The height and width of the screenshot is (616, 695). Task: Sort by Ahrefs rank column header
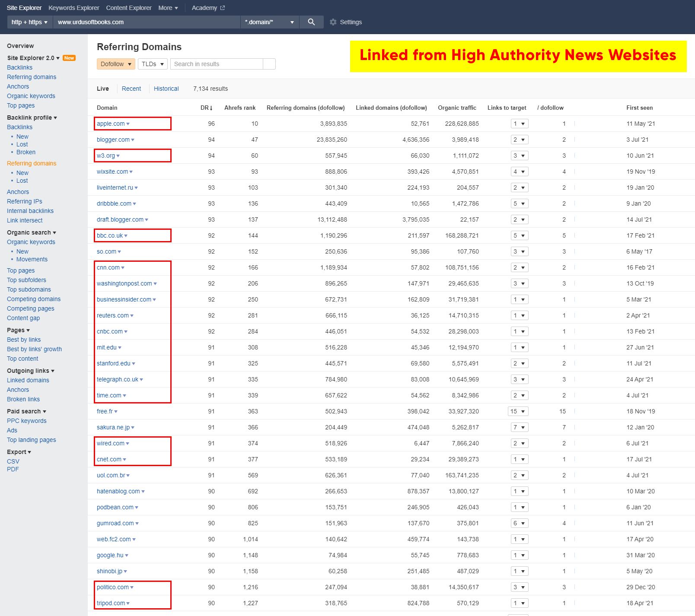click(x=240, y=108)
